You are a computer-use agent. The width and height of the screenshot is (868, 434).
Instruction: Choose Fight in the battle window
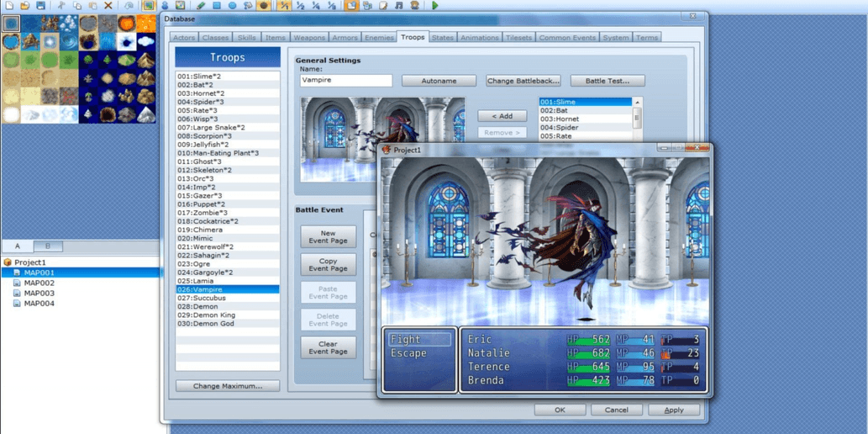[x=419, y=339]
